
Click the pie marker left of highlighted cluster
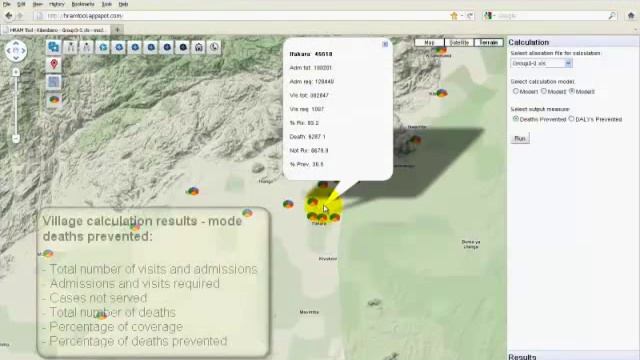click(288, 204)
